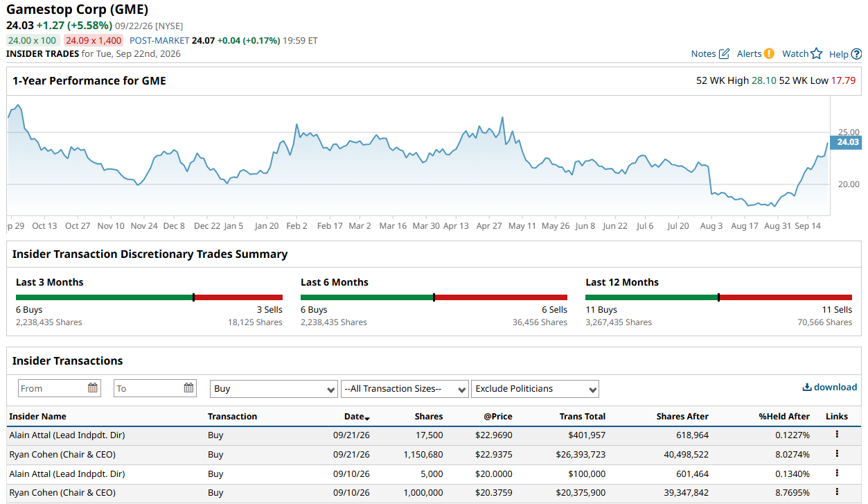Open the All Transaction Sizes dropdown

point(405,389)
